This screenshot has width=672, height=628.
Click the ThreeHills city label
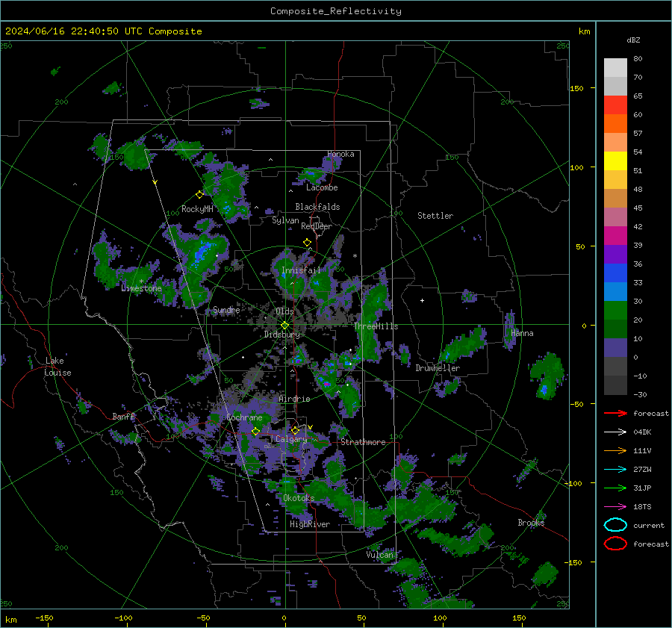376,326
